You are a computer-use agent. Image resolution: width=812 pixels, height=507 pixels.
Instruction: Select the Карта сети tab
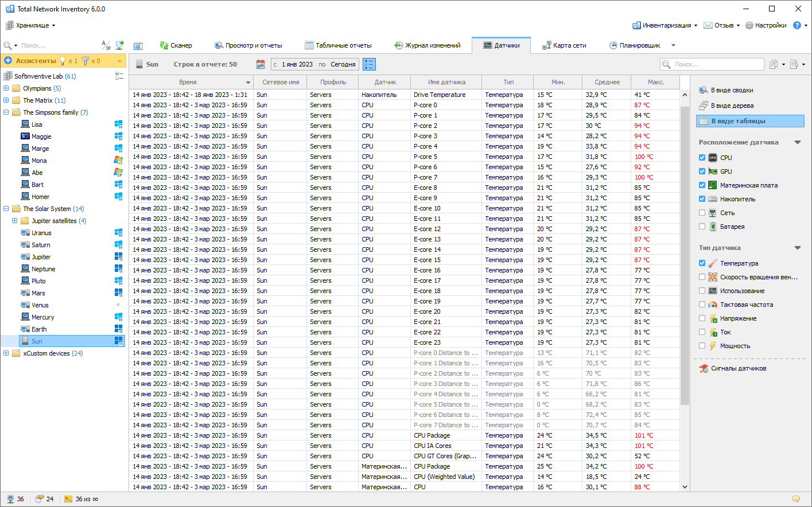pyautogui.click(x=565, y=45)
